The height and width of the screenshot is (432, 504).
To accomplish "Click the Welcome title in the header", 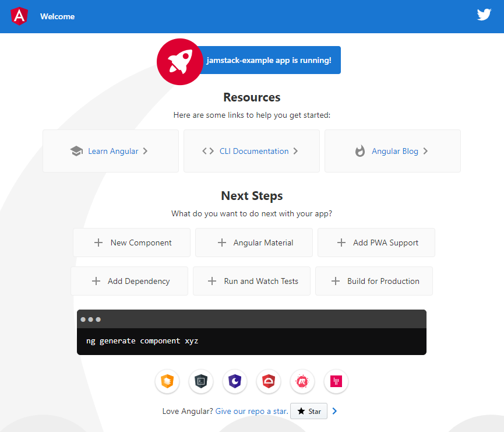I will 57,16.
